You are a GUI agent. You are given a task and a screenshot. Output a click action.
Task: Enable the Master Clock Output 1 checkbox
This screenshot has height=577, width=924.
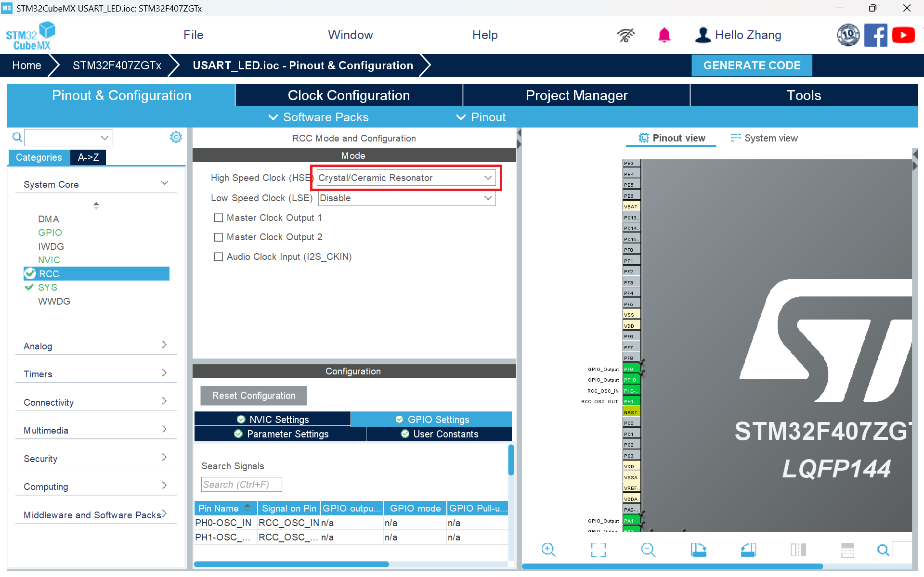click(x=219, y=218)
